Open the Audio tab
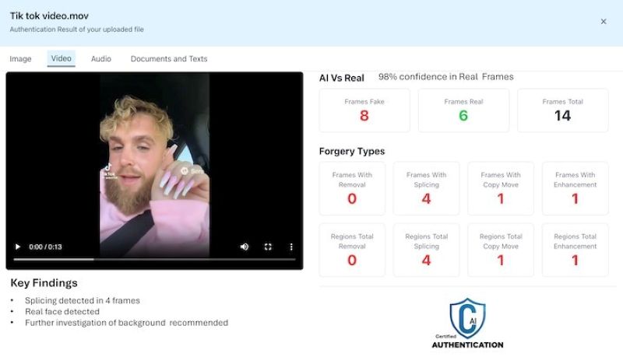The width and height of the screenshot is (623, 364). [x=101, y=59]
